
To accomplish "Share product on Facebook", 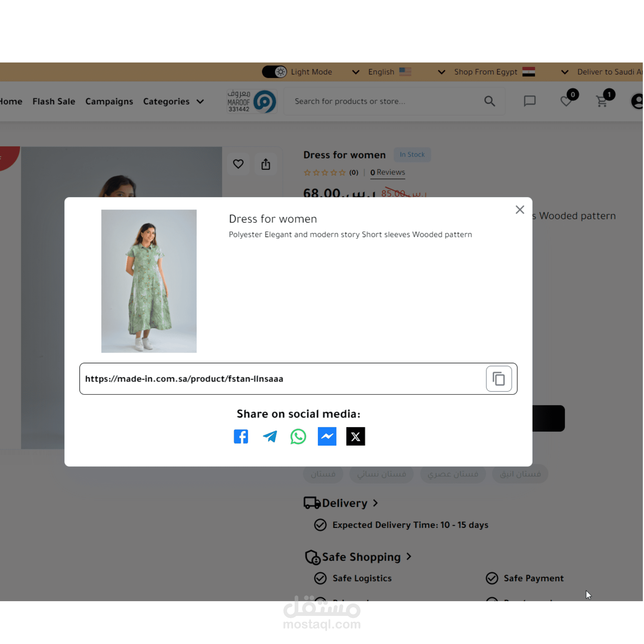I will coord(241,436).
